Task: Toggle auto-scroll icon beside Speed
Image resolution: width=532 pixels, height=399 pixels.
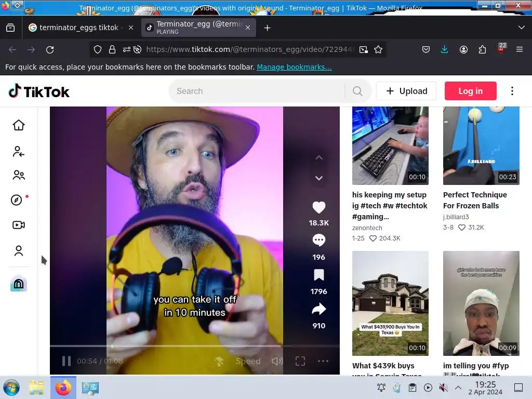Action: pos(219,362)
